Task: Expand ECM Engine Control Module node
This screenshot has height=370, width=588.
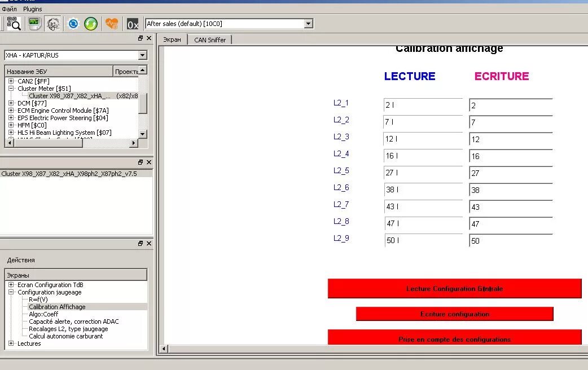Action: coord(11,111)
